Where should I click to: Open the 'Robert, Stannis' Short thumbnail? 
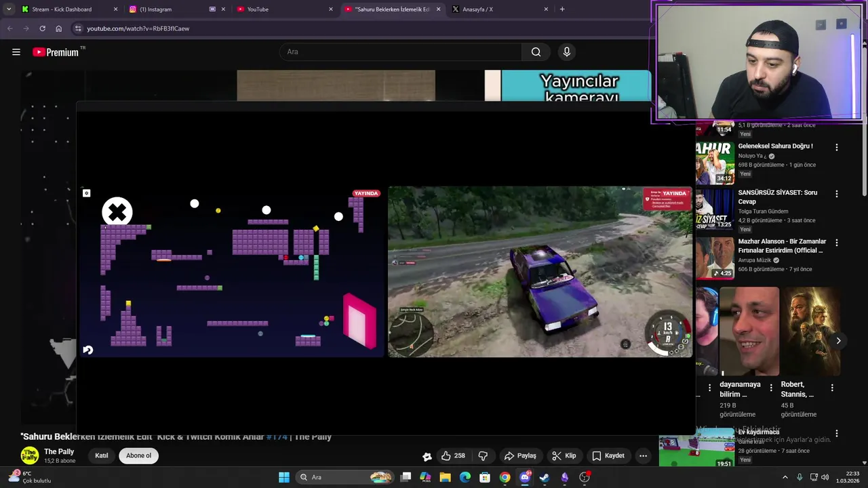coord(810,331)
